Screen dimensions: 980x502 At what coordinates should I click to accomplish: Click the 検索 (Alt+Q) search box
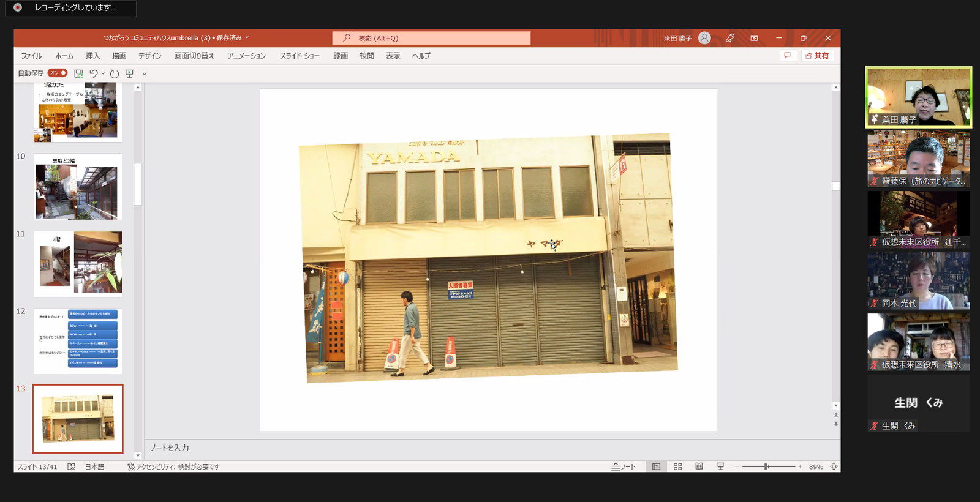coord(431,38)
